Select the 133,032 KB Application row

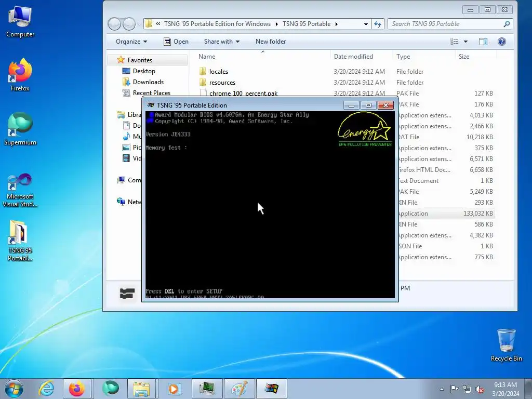coord(446,214)
